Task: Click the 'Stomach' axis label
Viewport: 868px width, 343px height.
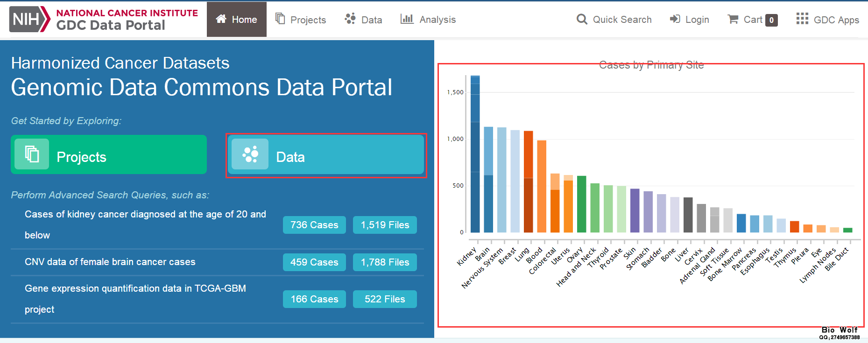Action: point(638,259)
